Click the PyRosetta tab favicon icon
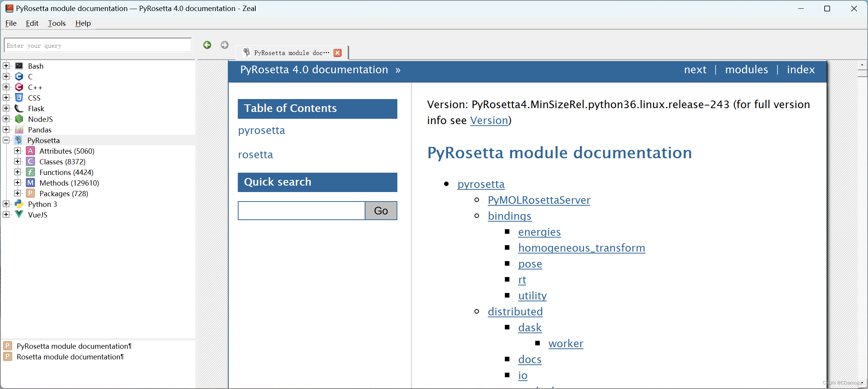 [x=247, y=52]
